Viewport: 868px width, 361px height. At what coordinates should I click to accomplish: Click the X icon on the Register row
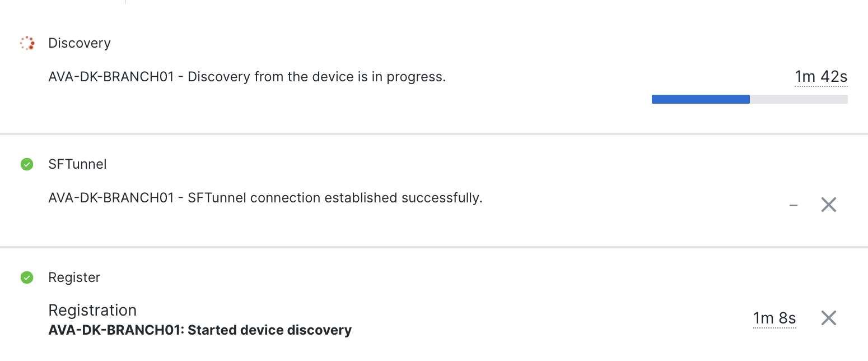pos(828,318)
